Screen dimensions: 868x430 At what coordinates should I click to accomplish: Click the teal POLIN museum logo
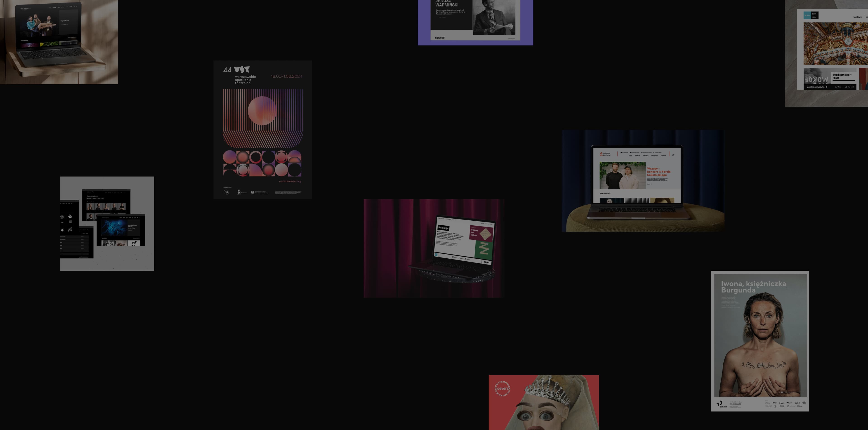click(x=807, y=15)
